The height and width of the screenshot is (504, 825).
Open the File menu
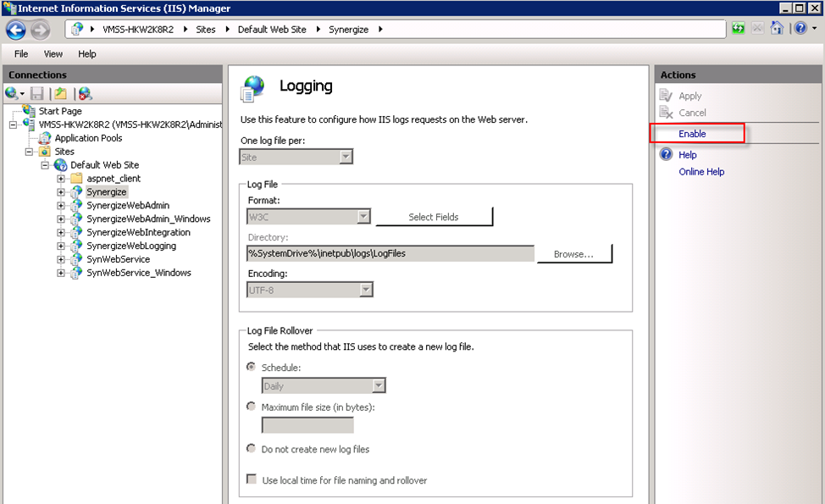point(21,53)
